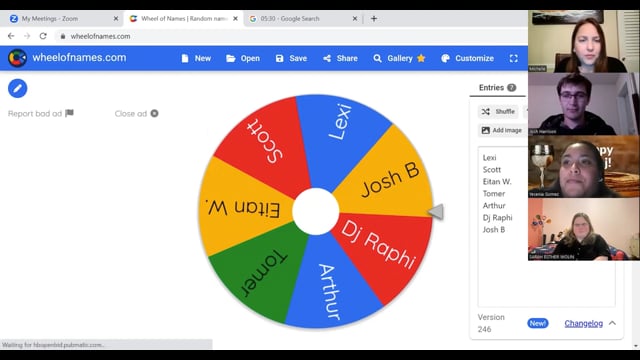This screenshot has width=640, height=360.
Task: Click the Gallery star icon
Action: [421, 58]
